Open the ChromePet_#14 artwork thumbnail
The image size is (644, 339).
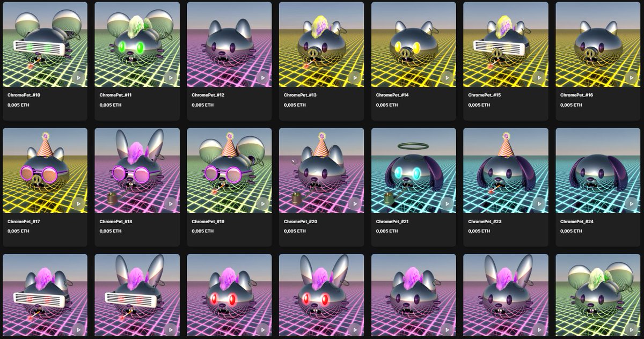coord(414,45)
